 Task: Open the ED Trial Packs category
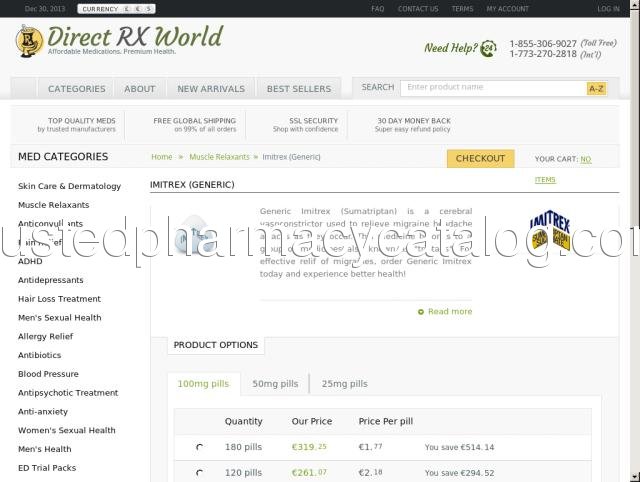(x=47, y=468)
